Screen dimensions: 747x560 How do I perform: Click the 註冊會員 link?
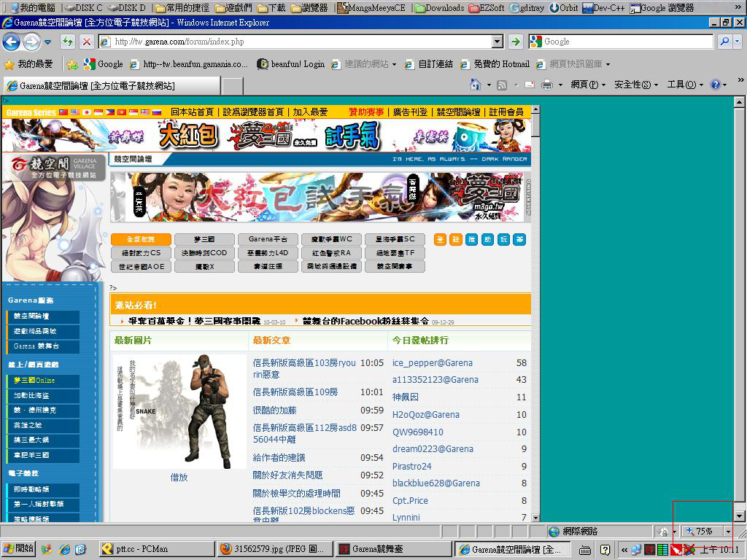506,112
